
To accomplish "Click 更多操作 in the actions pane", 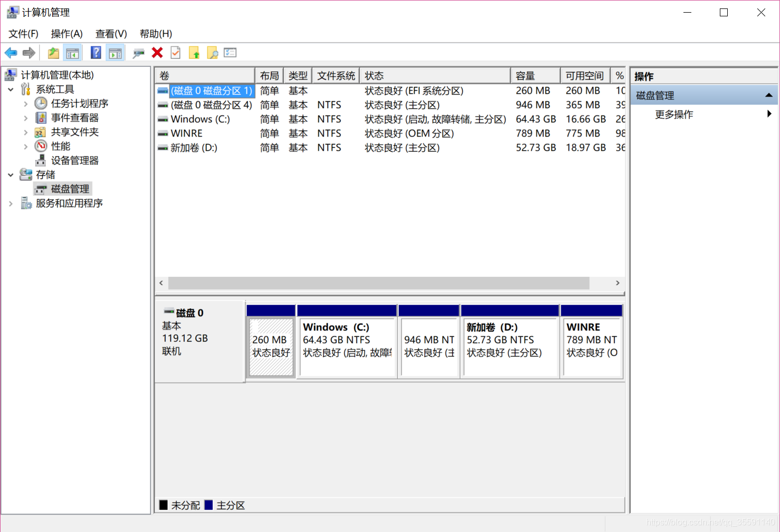I will coord(674,114).
